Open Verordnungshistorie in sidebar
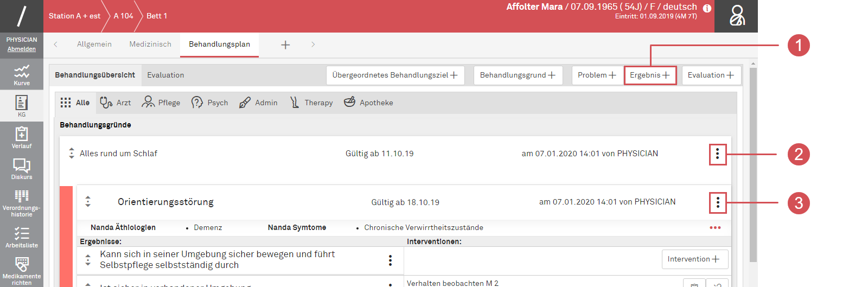This screenshot has height=287, width=868. click(x=22, y=203)
